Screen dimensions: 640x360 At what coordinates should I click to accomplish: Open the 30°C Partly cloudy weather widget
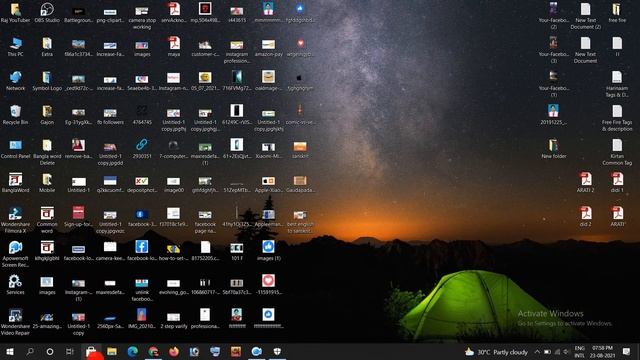[497, 352]
